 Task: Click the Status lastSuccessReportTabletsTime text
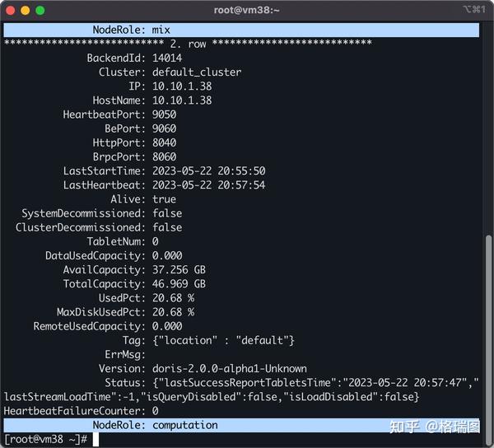(315, 383)
